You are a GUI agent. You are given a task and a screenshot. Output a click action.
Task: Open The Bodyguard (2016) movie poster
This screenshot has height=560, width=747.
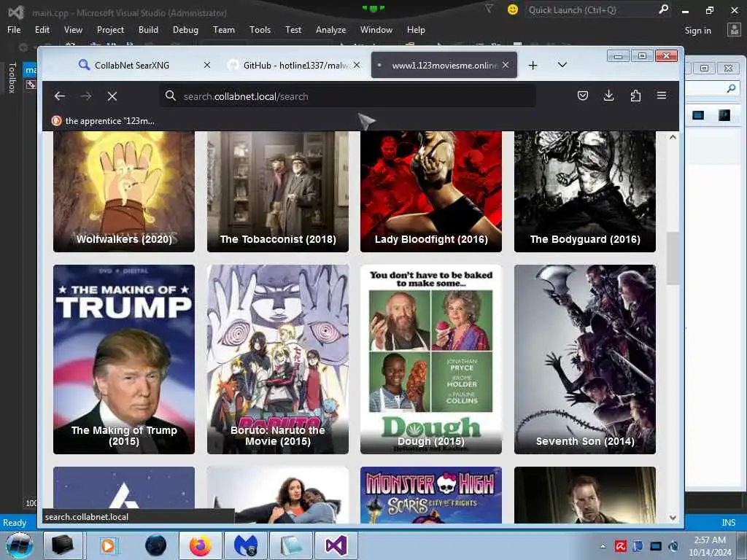tap(585, 192)
